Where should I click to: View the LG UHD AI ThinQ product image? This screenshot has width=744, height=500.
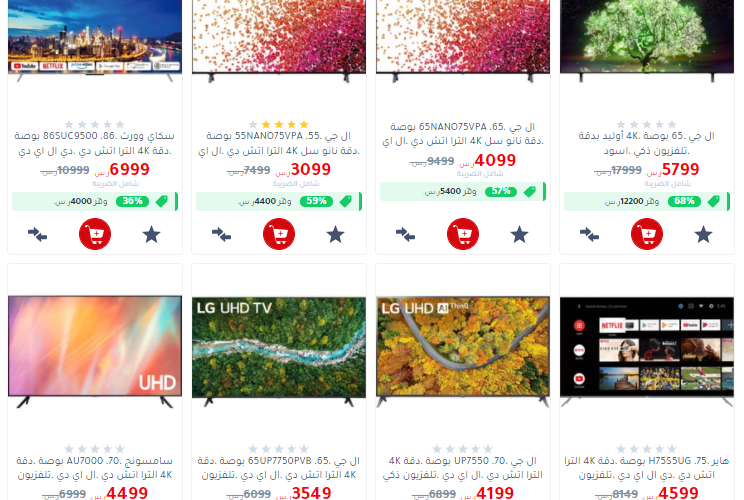[463, 352]
